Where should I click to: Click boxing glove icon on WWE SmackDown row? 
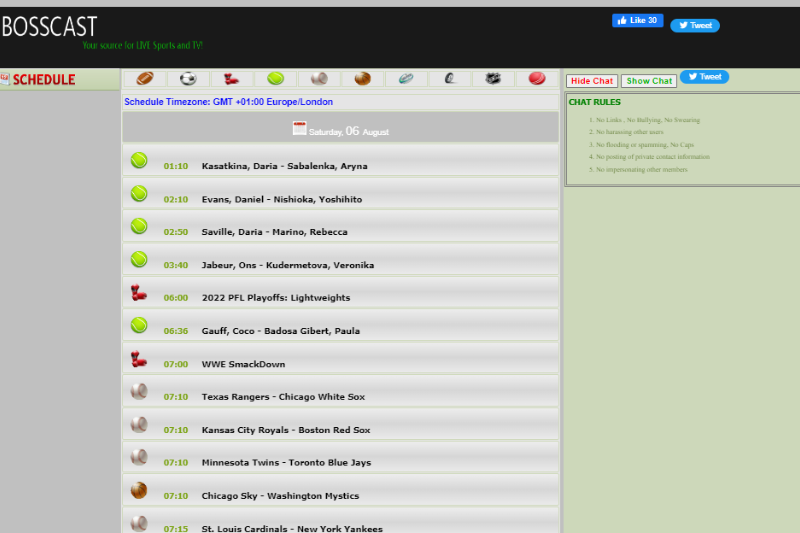click(139, 359)
